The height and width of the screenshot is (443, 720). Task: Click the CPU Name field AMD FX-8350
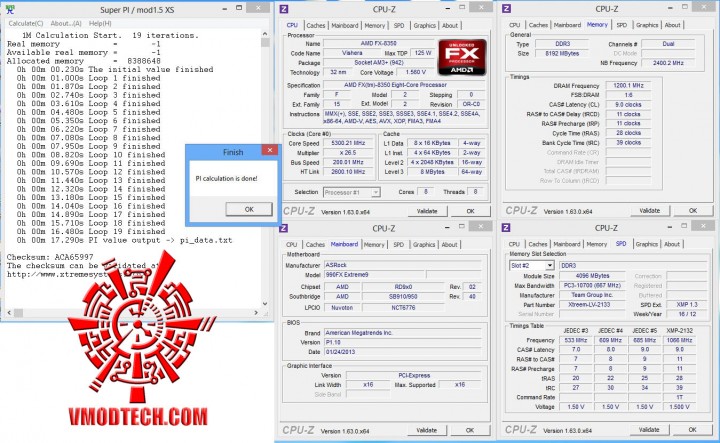coord(378,44)
